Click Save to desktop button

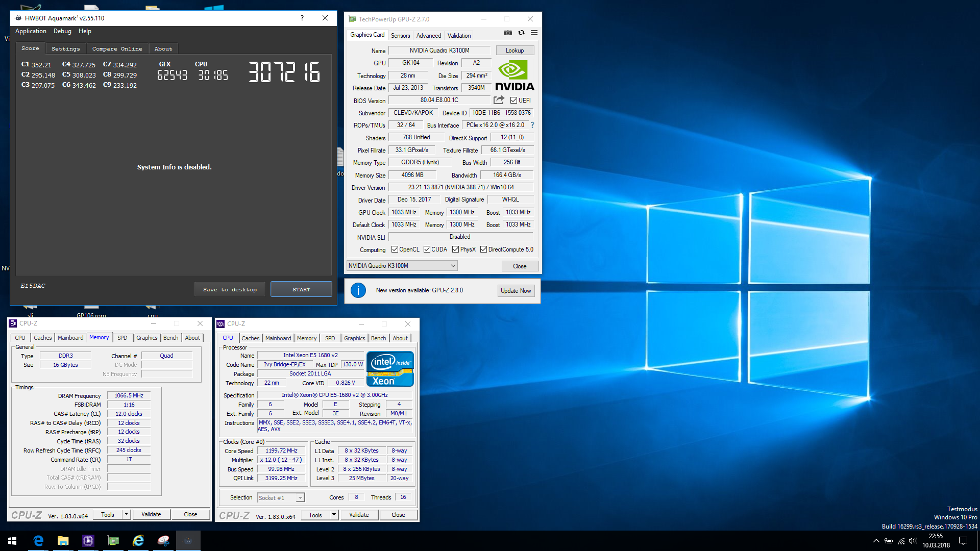tap(230, 289)
